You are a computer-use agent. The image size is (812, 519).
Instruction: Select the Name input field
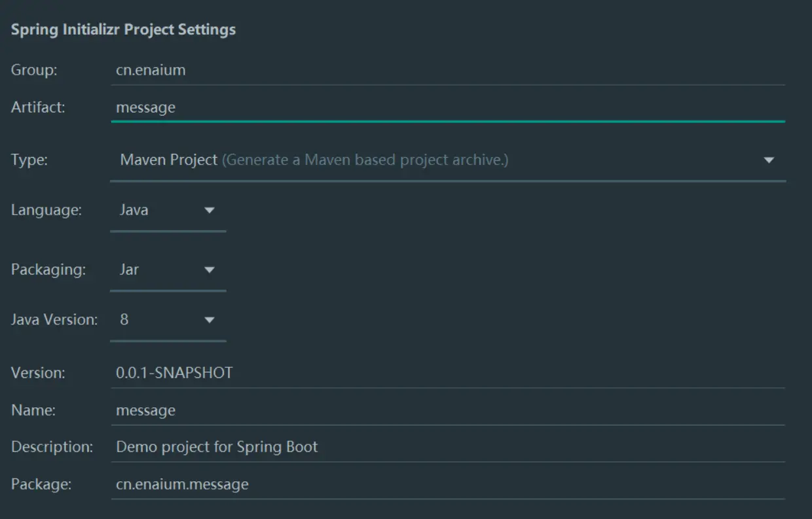click(447, 410)
